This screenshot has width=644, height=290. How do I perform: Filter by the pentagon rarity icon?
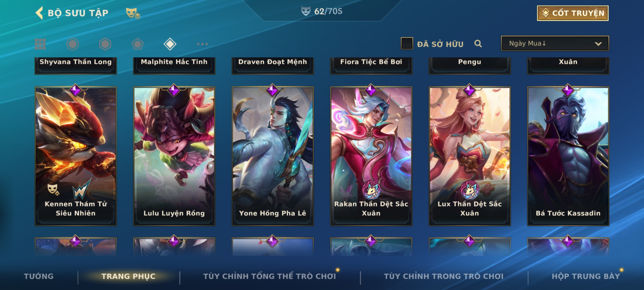click(x=137, y=44)
